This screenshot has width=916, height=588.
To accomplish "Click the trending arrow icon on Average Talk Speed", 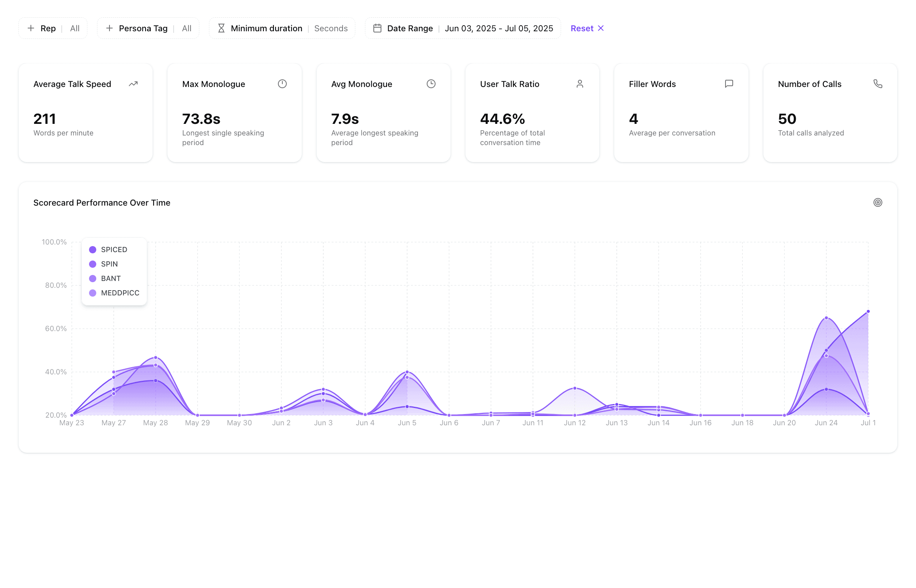I will pyautogui.click(x=133, y=84).
